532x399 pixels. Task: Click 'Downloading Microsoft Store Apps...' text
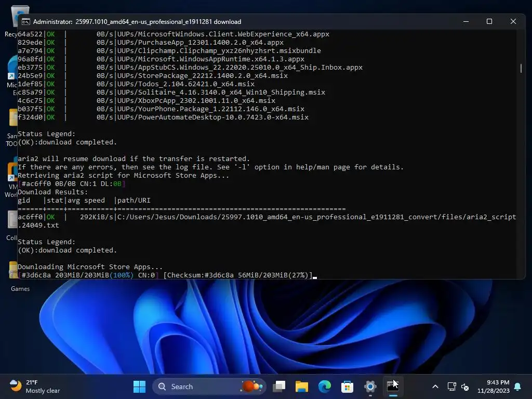click(90, 267)
